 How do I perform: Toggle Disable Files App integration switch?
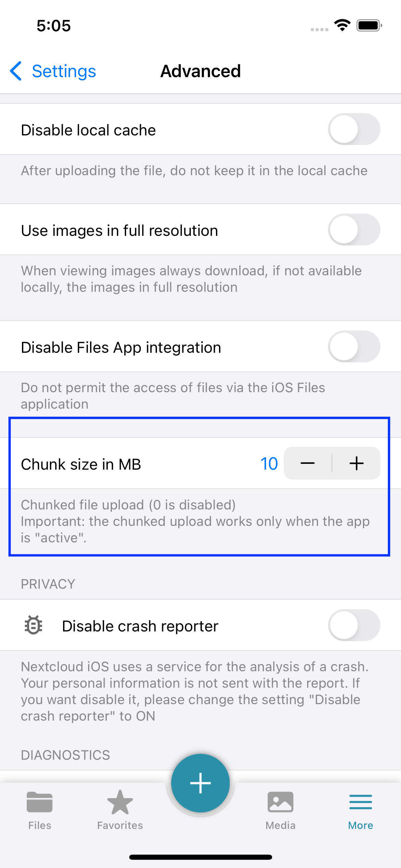coord(354,346)
